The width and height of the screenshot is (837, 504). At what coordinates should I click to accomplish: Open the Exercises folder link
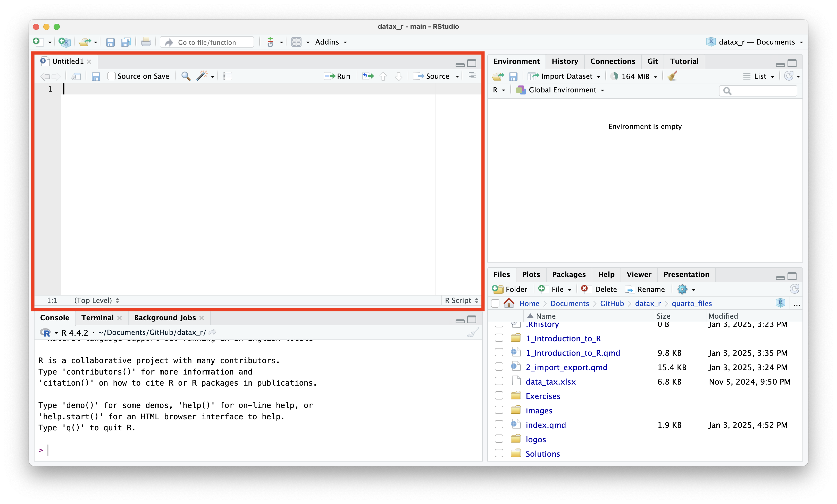tap(542, 396)
